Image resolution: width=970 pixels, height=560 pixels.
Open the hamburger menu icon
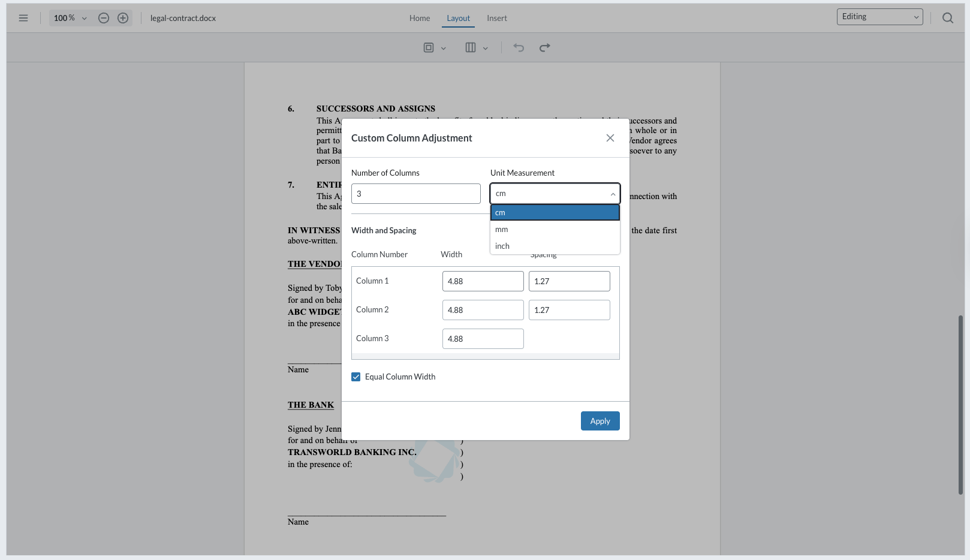[23, 18]
